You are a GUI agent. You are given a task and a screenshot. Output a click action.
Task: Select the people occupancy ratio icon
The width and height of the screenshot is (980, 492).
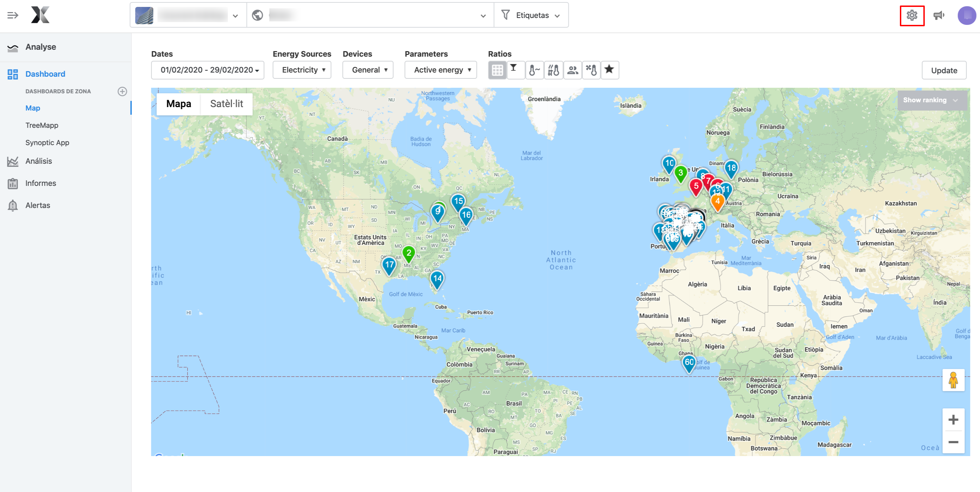(x=573, y=70)
